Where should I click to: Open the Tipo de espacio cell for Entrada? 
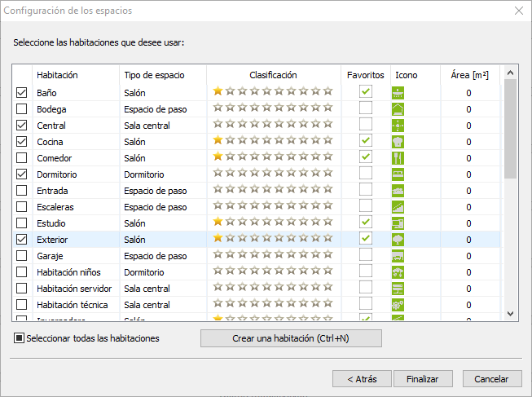pos(161,191)
